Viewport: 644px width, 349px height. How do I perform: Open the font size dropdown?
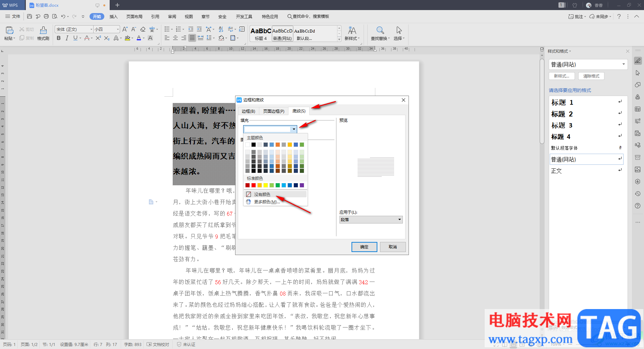point(117,30)
